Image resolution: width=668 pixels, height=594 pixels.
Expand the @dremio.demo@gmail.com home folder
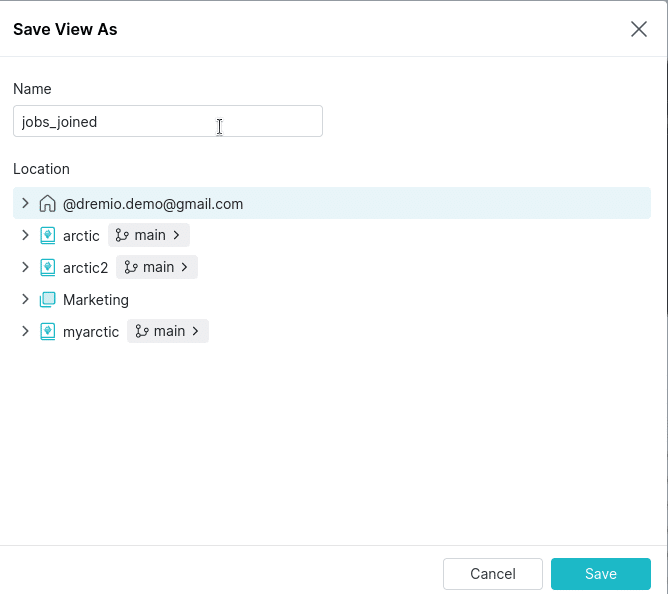pos(25,203)
